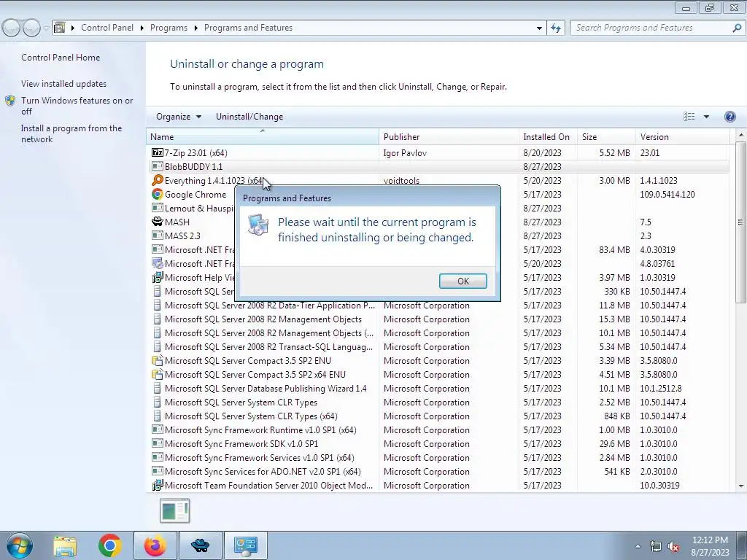Image resolution: width=747 pixels, height=560 pixels.
Task: Click the details pane program thumbnail
Action: [x=175, y=510]
